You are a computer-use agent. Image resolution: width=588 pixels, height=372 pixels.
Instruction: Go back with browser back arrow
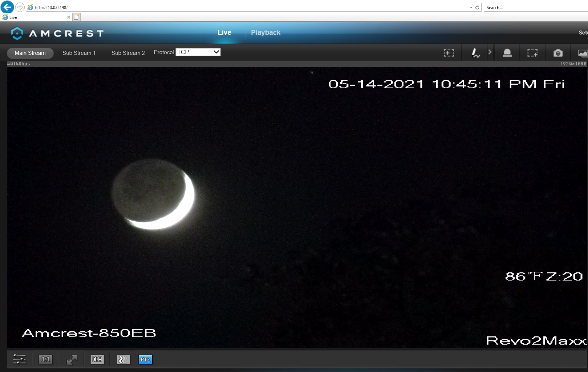click(x=7, y=7)
